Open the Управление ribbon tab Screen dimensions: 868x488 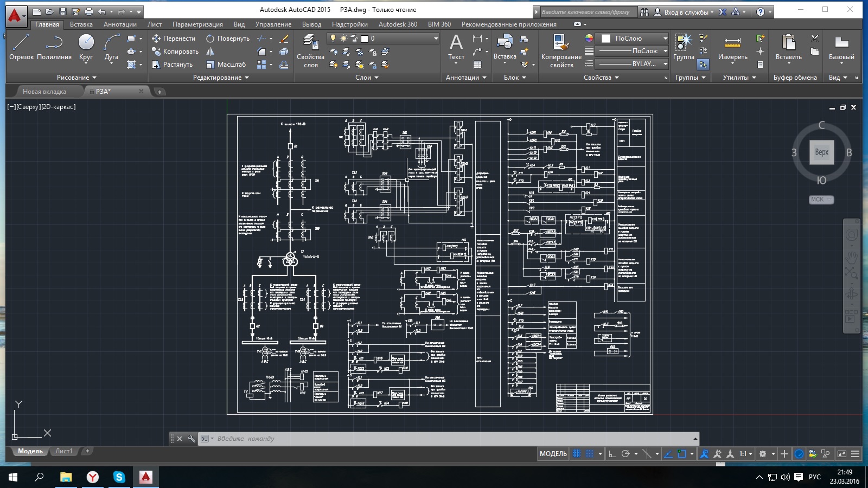tap(273, 24)
